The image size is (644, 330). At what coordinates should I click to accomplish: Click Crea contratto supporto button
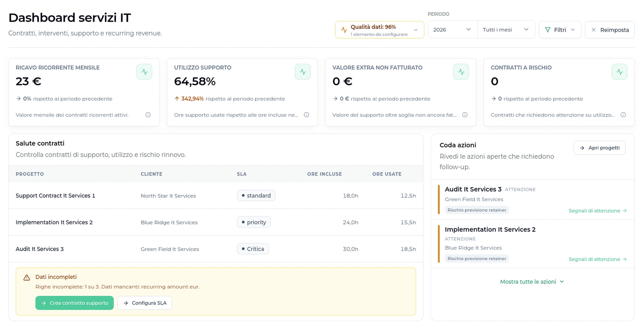pos(75,303)
